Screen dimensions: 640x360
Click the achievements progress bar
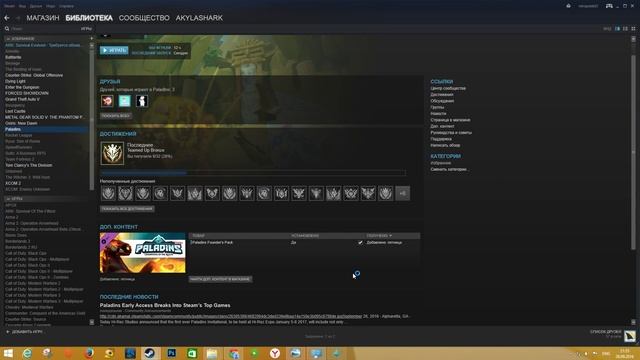253,173
